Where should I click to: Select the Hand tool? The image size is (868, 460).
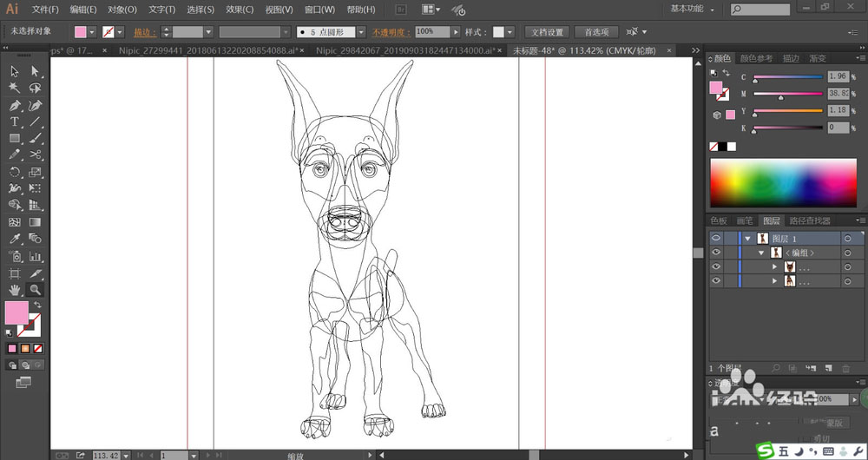click(x=15, y=290)
